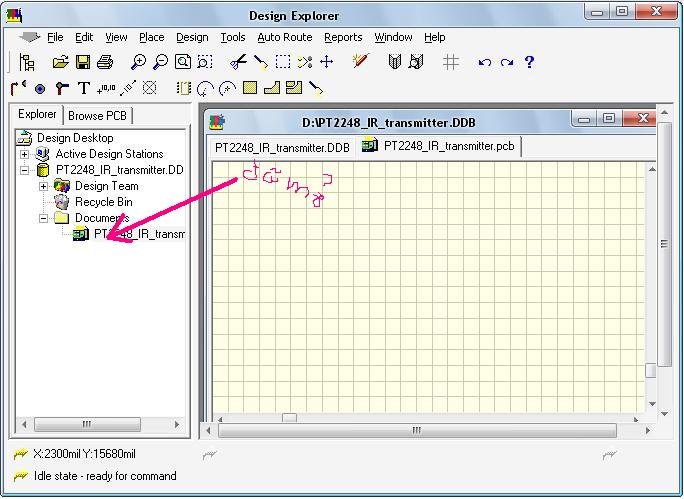Pick the second arc placement tool
The image size is (684, 499).
(x=227, y=89)
